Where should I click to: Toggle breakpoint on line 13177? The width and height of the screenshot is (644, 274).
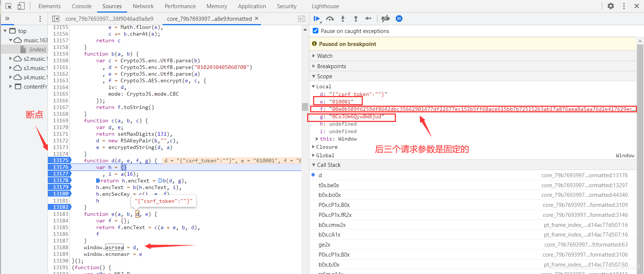point(59,174)
